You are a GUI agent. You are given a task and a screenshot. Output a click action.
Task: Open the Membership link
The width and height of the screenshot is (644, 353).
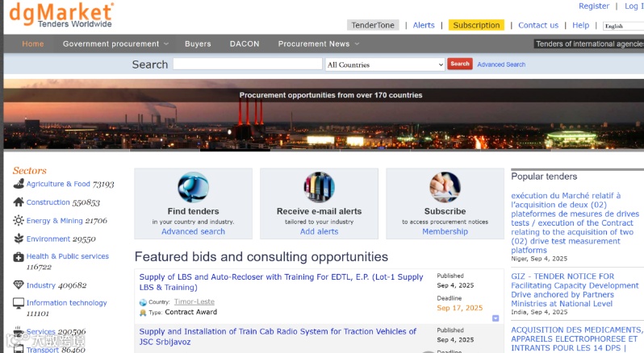(x=445, y=231)
